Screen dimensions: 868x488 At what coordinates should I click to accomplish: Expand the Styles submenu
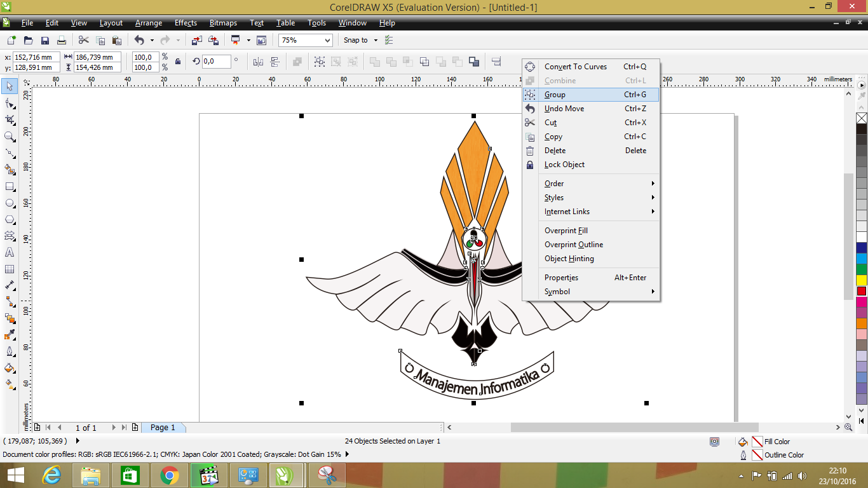[591, 198]
